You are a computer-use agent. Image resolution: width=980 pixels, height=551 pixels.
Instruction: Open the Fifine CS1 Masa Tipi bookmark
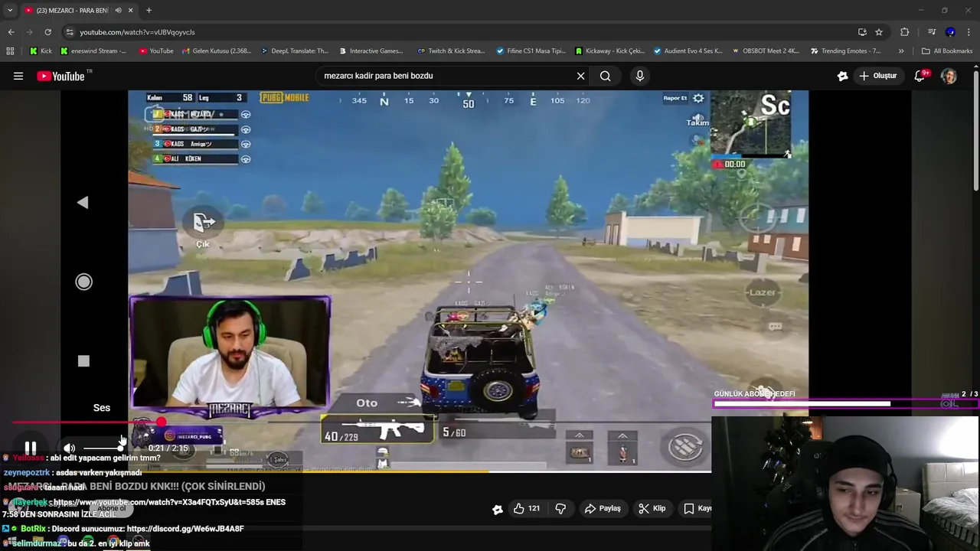pyautogui.click(x=531, y=51)
